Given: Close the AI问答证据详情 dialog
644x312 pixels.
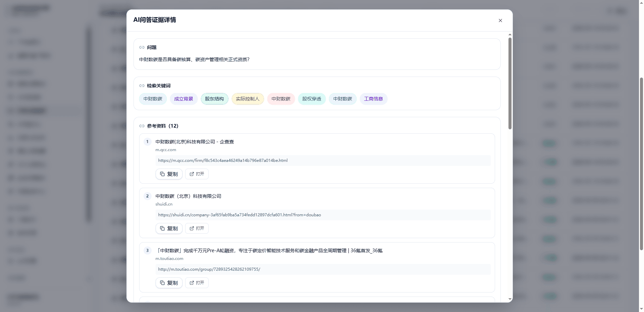Looking at the screenshot, I should (500, 20).
